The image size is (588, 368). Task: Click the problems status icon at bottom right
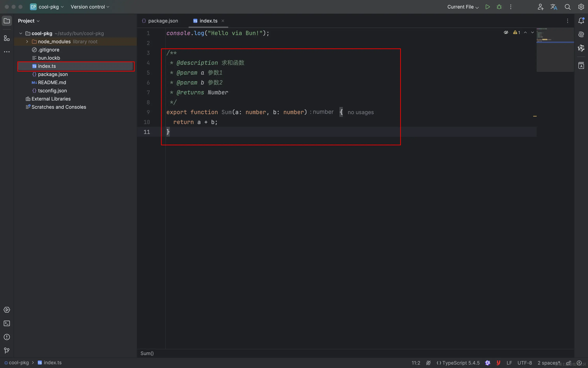(x=579, y=363)
